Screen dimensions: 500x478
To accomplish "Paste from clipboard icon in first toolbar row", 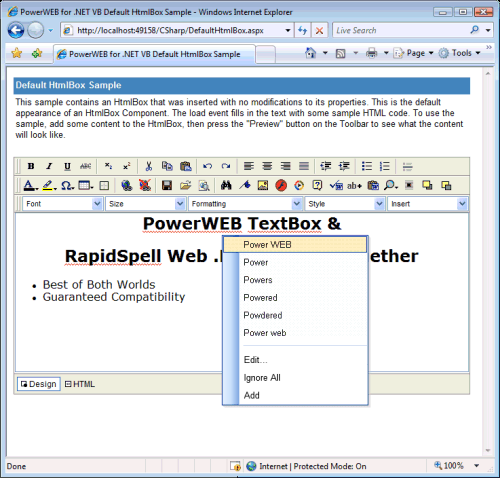I will coord(186,166).
